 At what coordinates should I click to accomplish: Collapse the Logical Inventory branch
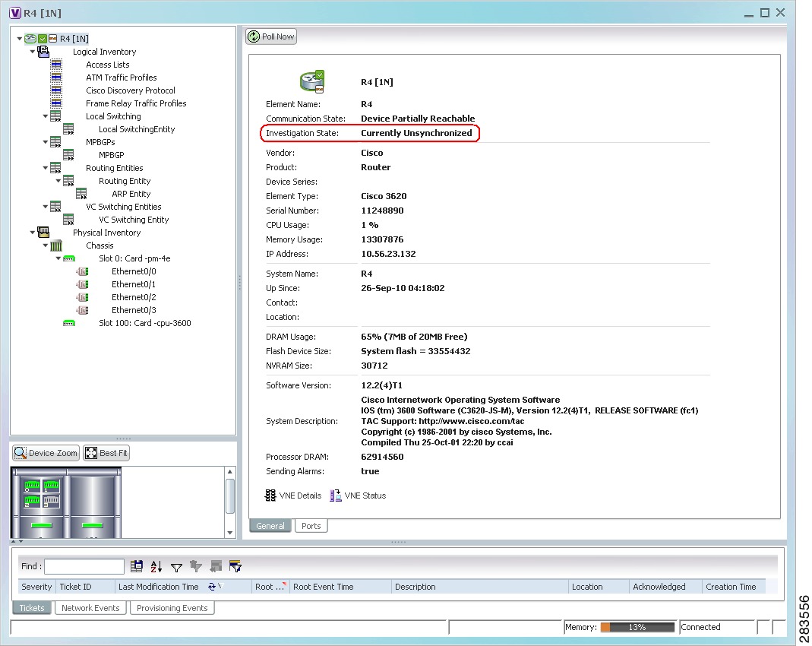click(33, 51)
